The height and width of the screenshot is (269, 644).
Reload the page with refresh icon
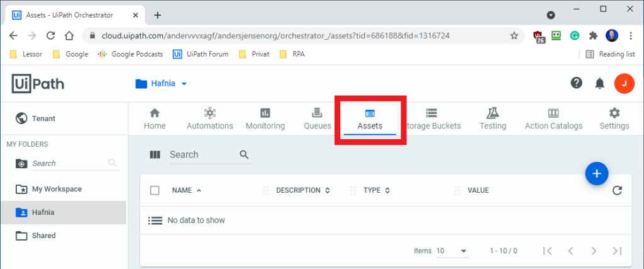(x=50, y=36)
